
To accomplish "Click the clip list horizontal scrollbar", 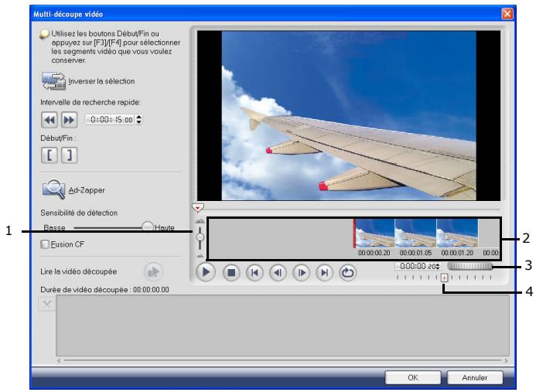I will tap(282, 360).
